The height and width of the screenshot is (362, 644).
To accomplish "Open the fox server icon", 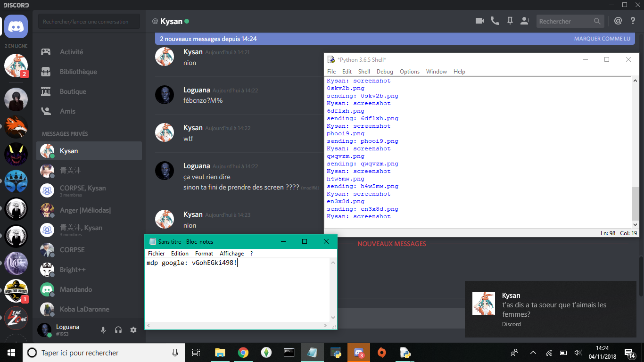I will [x=16, y=126].
